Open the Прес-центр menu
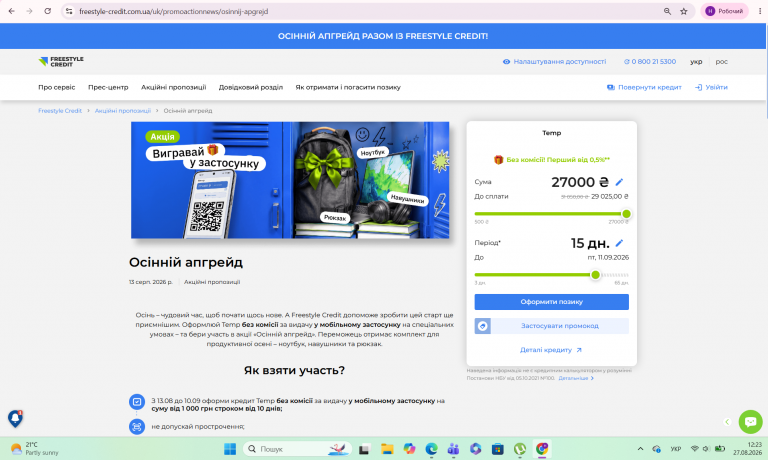The image size is (768, 460). pyautogui.click(x=108, y=87)
